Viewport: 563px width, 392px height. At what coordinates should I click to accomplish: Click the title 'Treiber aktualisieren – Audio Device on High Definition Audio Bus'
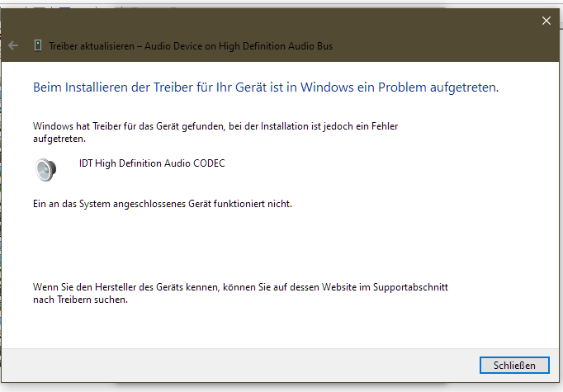(x=191, y=46)
